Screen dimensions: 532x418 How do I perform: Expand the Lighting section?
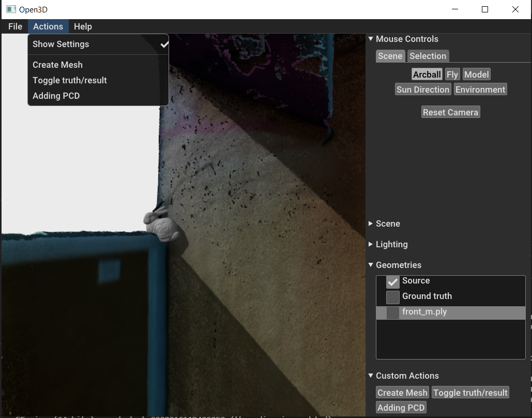click(x=370, y=244)
